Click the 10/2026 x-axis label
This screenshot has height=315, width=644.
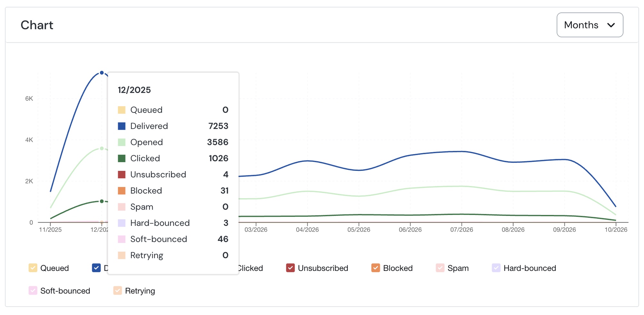616,230
